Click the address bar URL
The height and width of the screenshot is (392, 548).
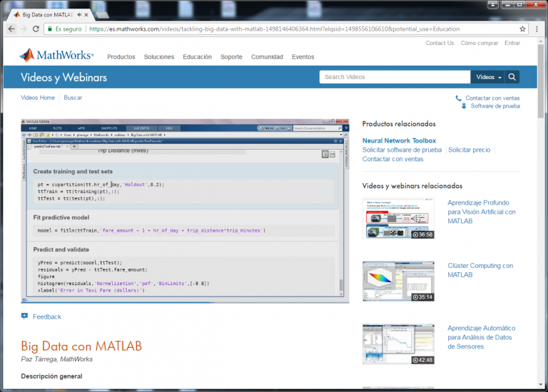(274, 29)
